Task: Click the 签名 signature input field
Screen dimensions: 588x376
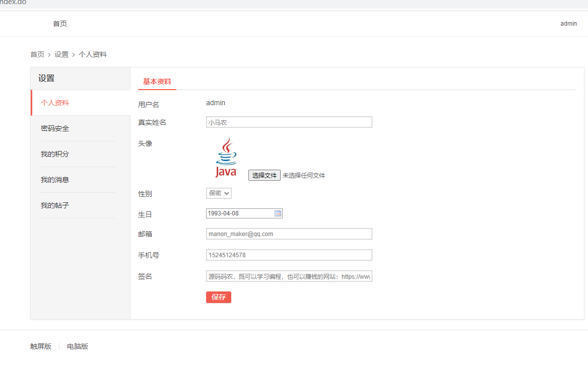Action: click(x=289, y=276)
